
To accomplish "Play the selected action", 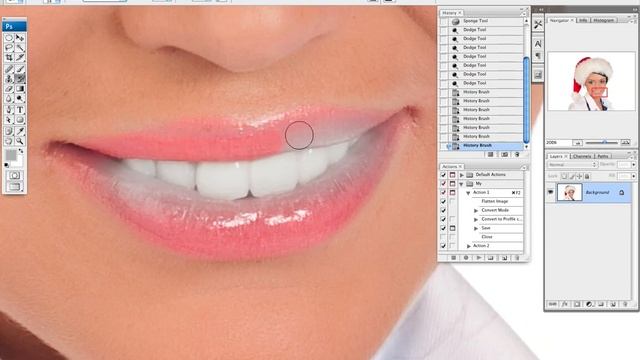I will (x=478, y=258).
